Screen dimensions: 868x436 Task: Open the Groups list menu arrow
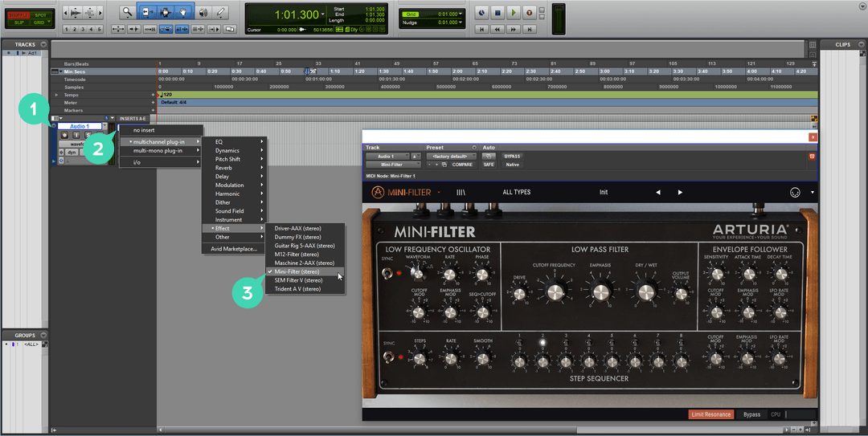click(43, 336)
